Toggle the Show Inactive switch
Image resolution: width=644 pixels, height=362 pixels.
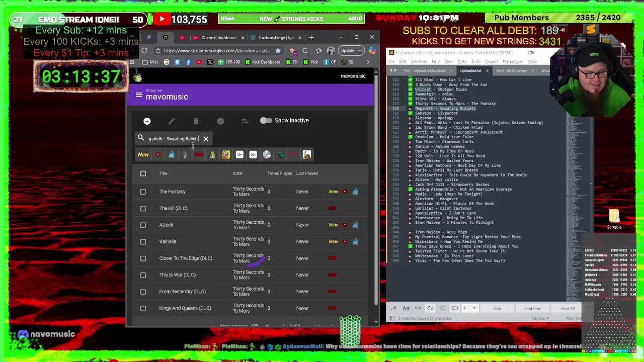coord(266,121)
